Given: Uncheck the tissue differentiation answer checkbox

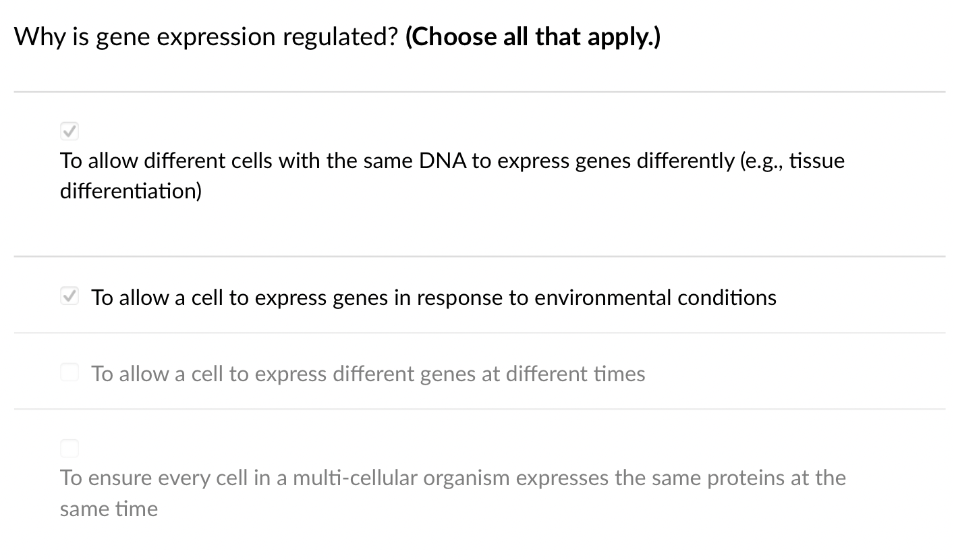Looking at the screenshot, I should tap(69, 131).
